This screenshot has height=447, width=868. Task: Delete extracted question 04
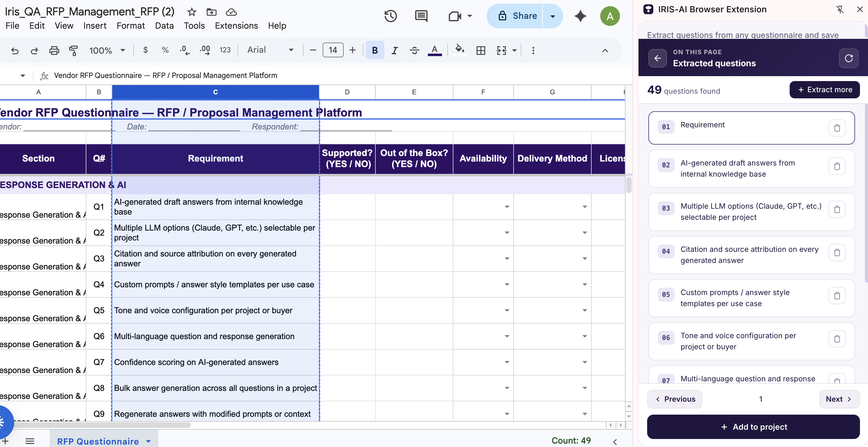point(837,252)
